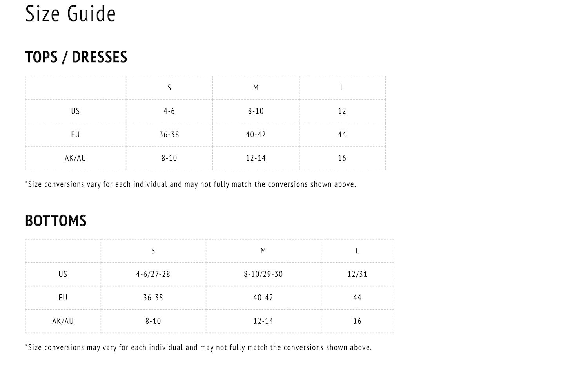Click the 36-38 EU cell in Tops table
The image size is (588, 383).
click(x=169, y=135)
